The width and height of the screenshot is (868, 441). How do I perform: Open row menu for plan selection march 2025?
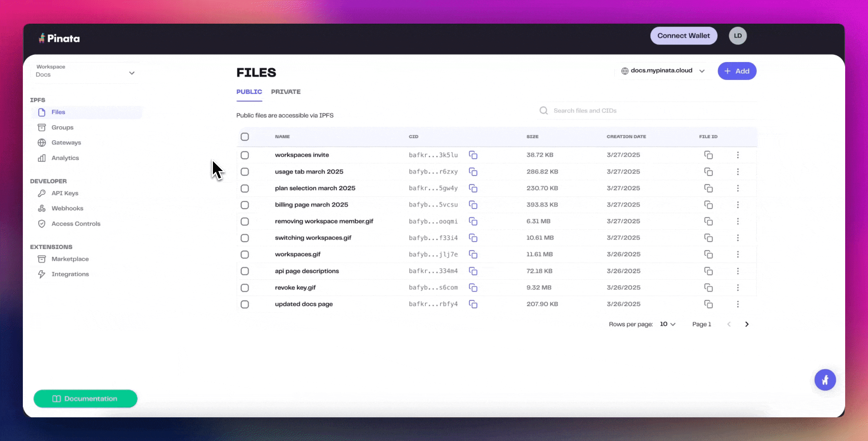tap(738, 188)
